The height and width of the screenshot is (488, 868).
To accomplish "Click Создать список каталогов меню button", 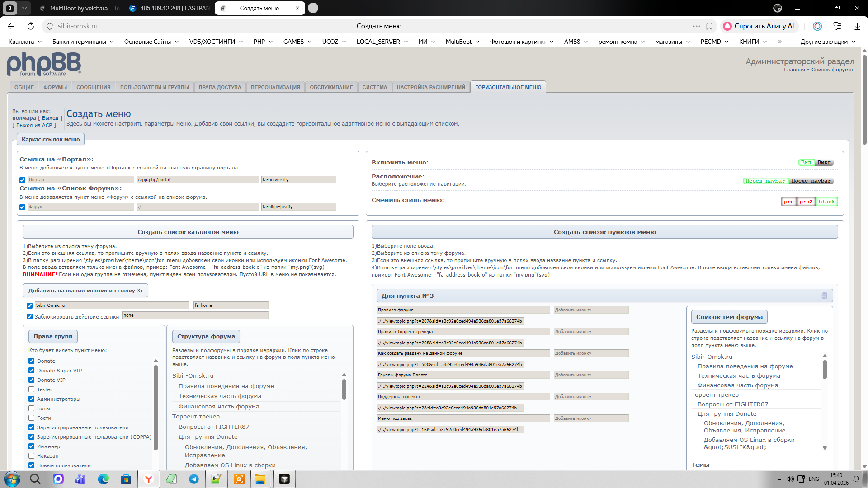I will [x=188, y=232].
